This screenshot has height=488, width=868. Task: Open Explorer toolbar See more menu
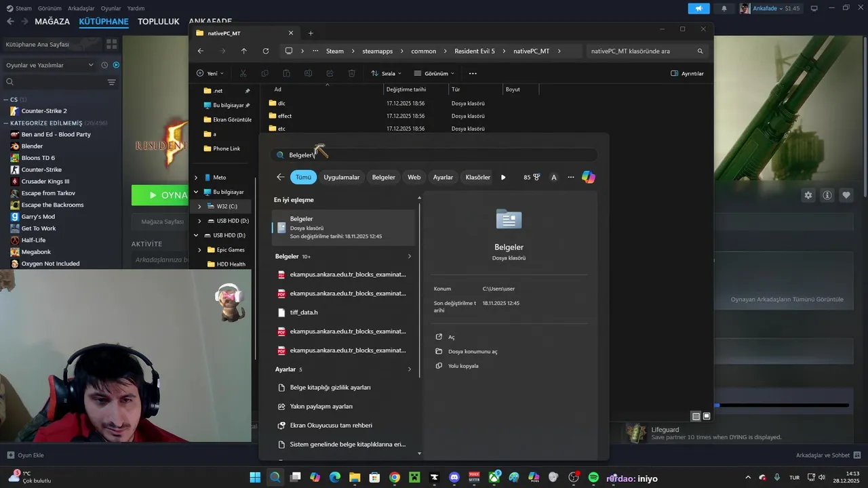473,73
